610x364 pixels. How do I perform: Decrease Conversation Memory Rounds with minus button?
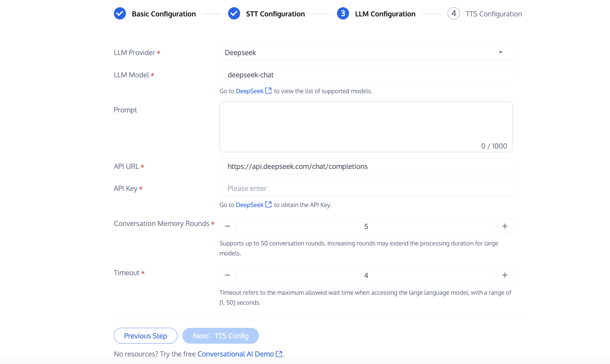coord(227,226)
